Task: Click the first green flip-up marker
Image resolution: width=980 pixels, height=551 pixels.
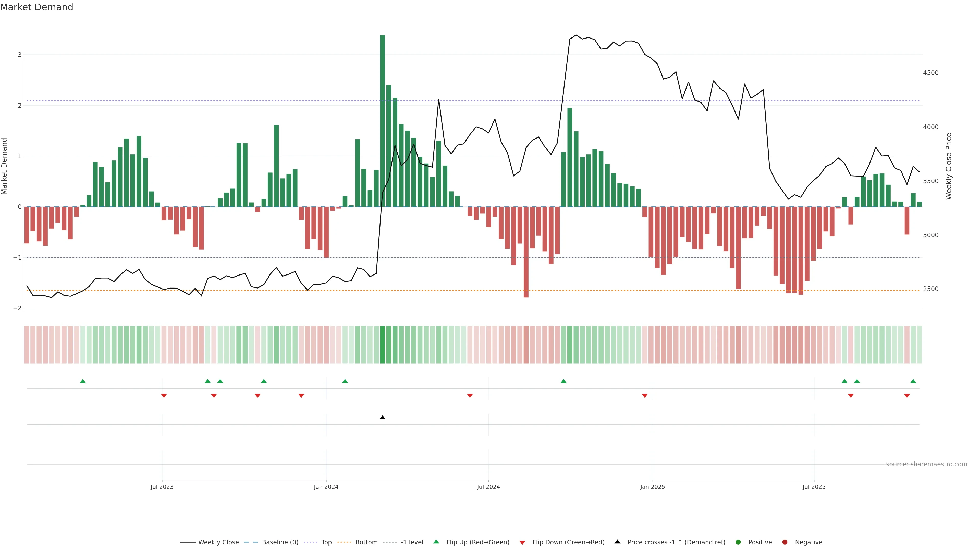Action: coord(82,381)
